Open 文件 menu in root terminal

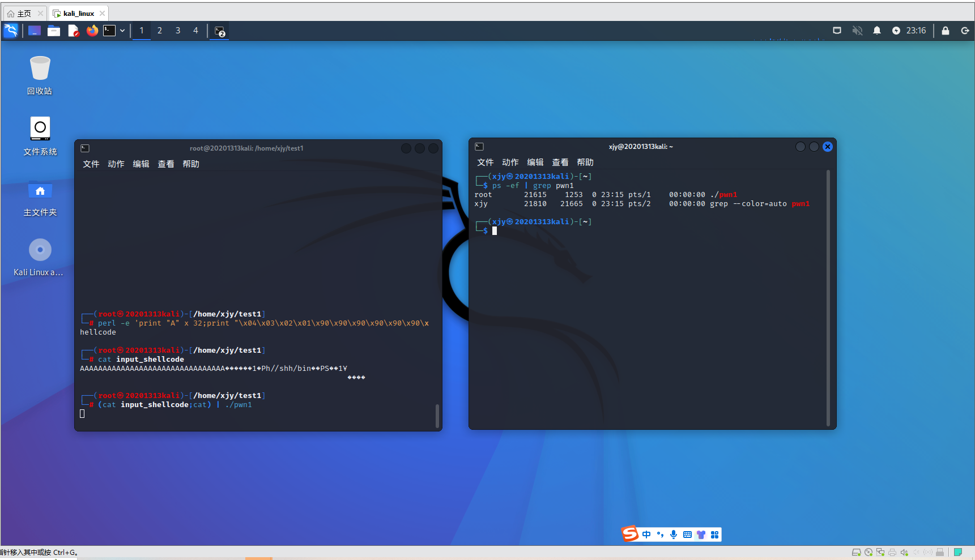pos(91,164)
